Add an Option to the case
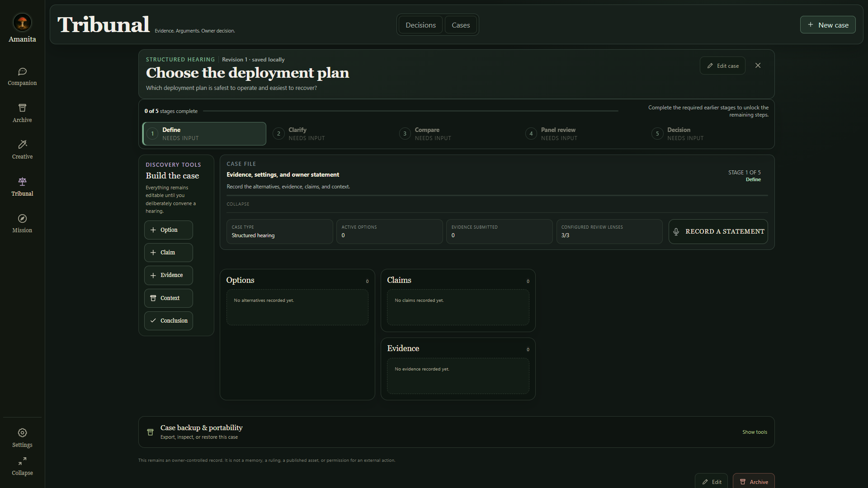The image size is (868, 488). coord(169,230)
